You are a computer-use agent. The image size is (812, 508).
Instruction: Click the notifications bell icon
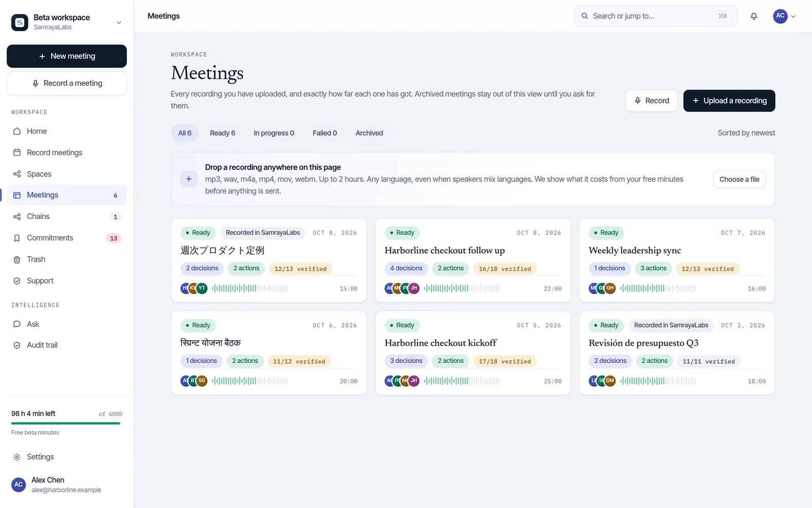(x=754, y=16)
